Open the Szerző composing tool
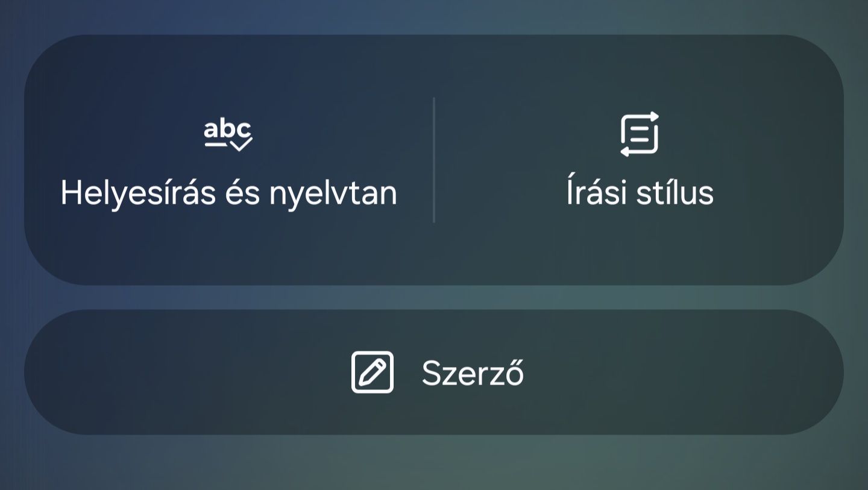The height and width of the screenshot is (490, 868). pyautogui.click(x=434, y=372)
